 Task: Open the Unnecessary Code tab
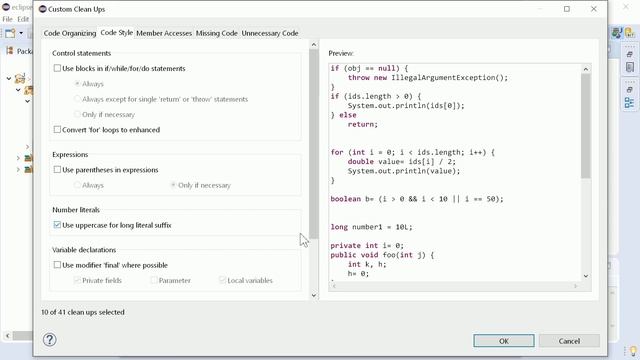coord(270,33)
